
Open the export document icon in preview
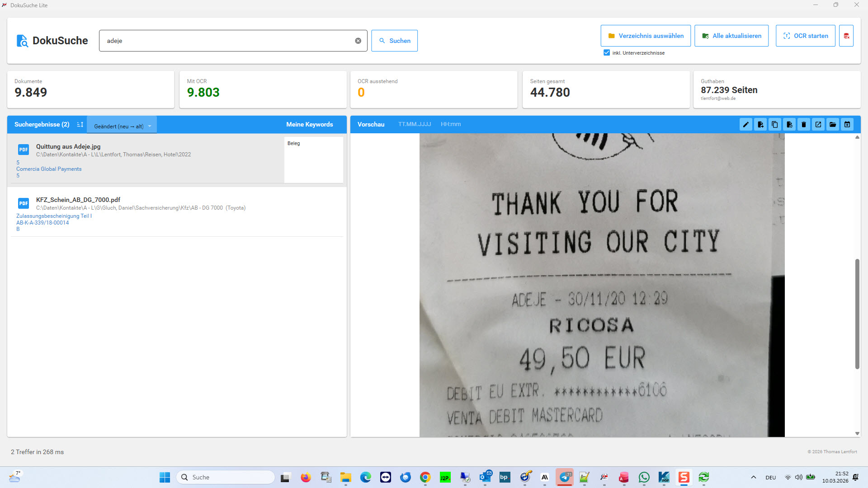[x=760, y=124]
